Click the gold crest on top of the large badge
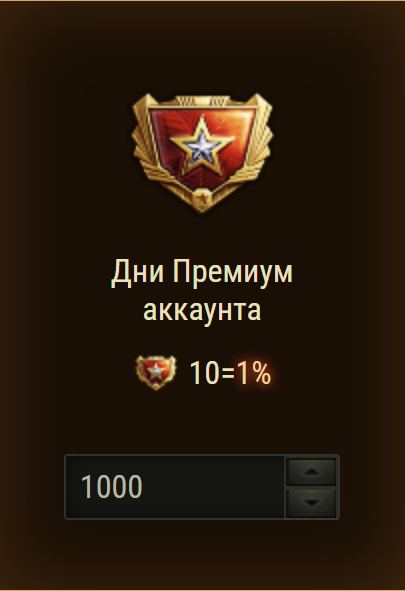 (202, 101)
